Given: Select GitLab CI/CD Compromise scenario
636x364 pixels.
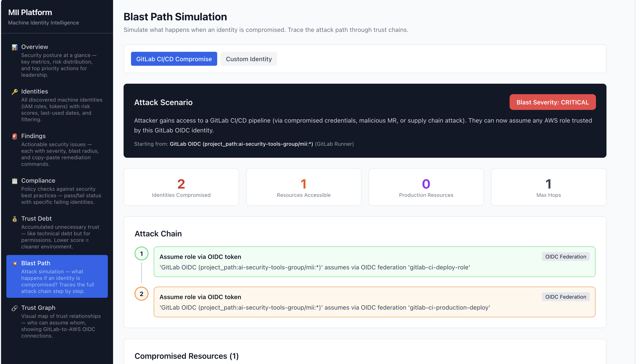Looking at the screenshot, I should (174, 59).
